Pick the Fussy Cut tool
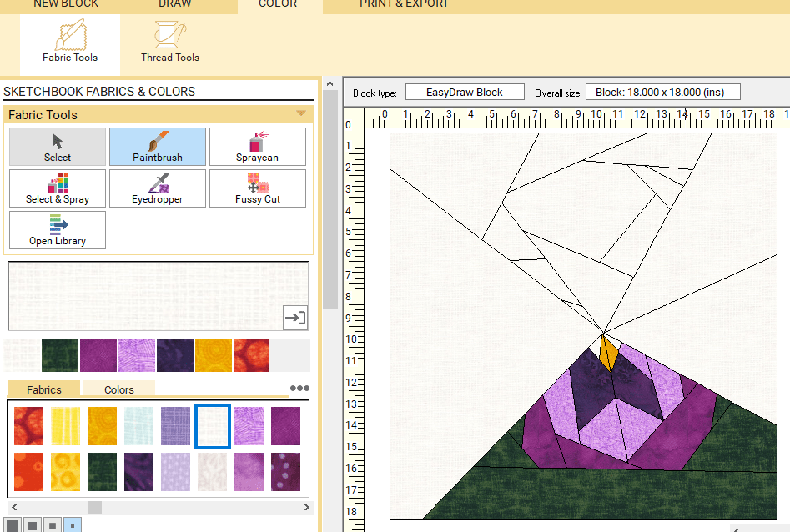790x532 pixels. tap(257, 188)
